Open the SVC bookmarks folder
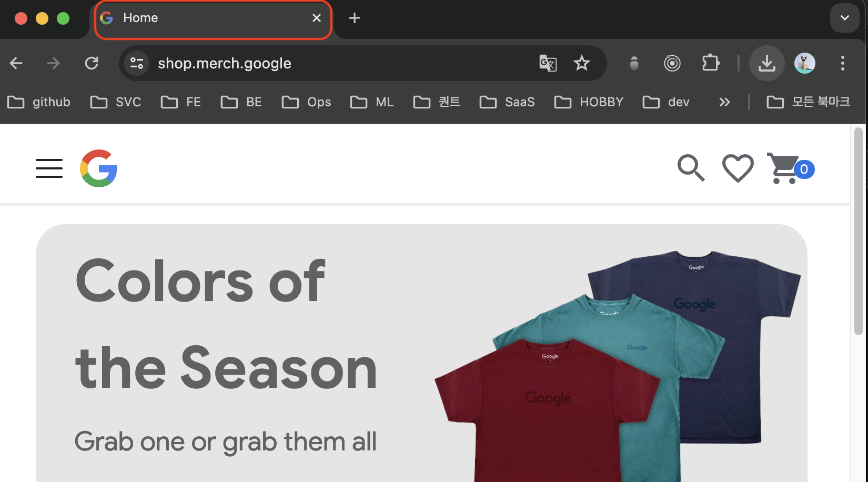868x482 pixels. 116,102
